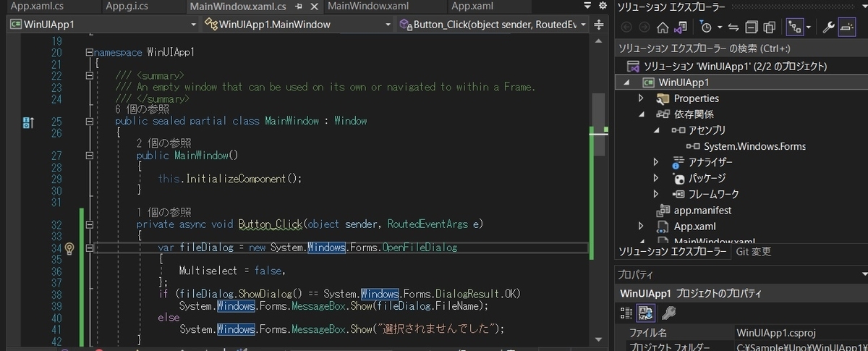Open Properties via the wrench icon
This screenshot has height=351, width=868.
tap(829, 28)
